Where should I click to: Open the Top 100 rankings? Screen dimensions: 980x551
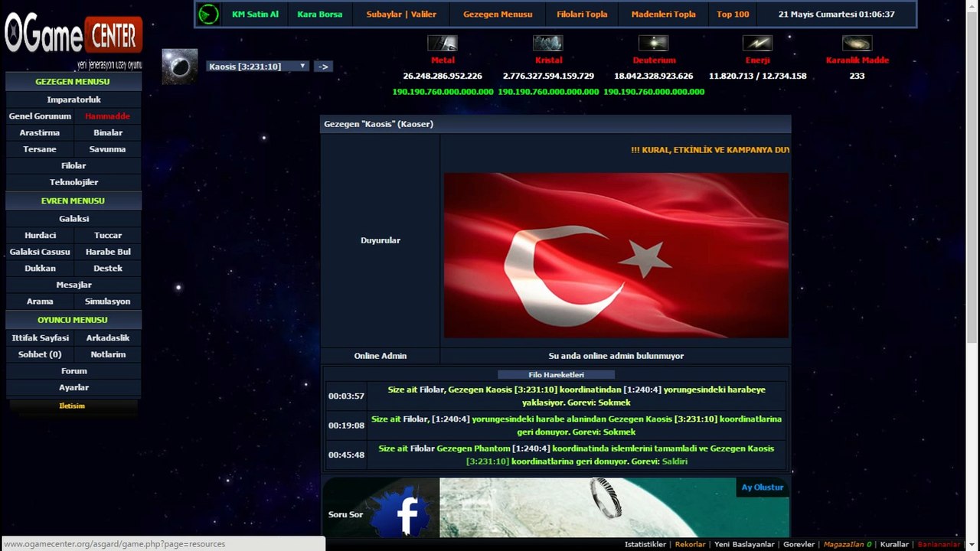(733, 15)
